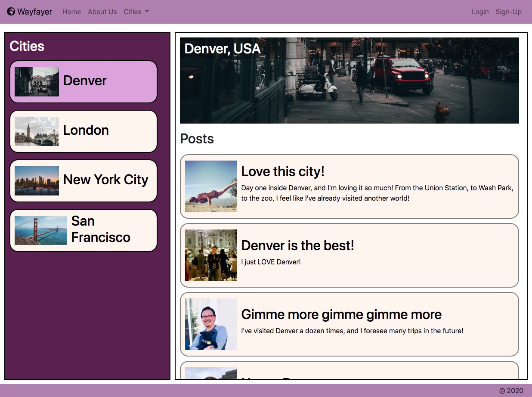Image resolution: width=532 pixels, height=397 pixels.
Task: Go to the Home page
Action: click(71, 12)
